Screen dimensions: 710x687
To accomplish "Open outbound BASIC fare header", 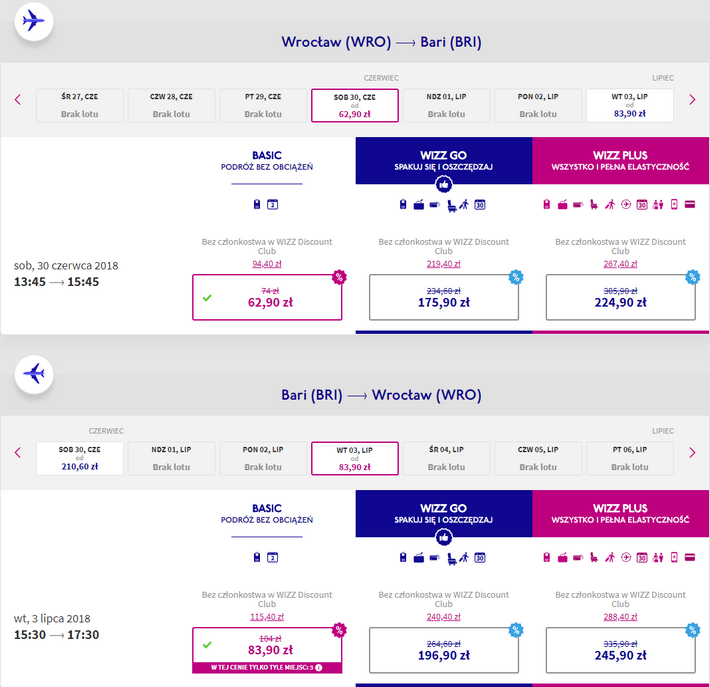I will coord(267,161).
